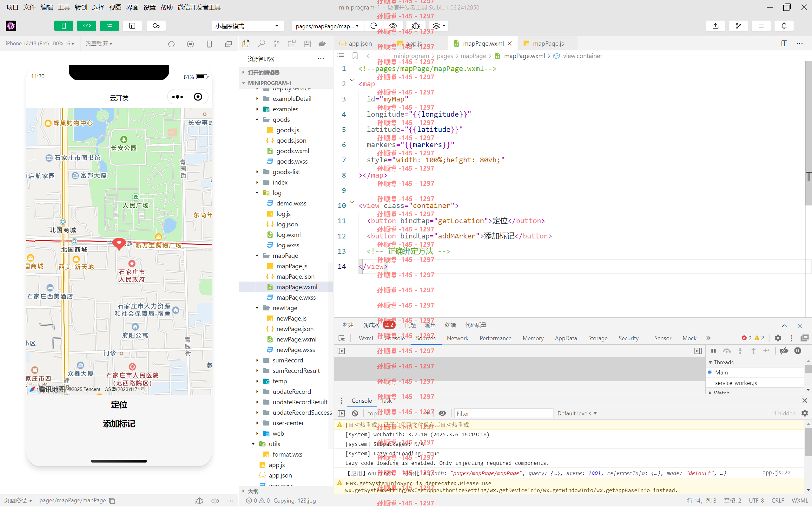Open the notifications bell icon
This screenshot has width=812, height=507.
(784, 26)
